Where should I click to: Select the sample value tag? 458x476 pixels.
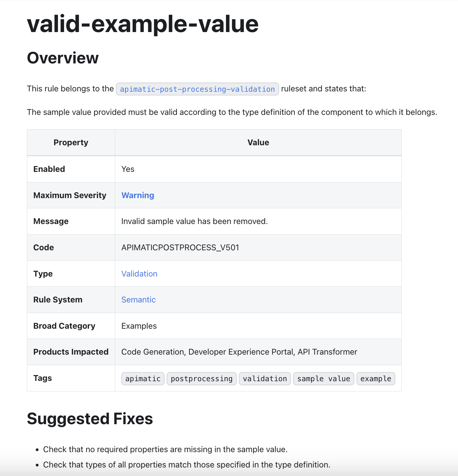coord(323,379)
